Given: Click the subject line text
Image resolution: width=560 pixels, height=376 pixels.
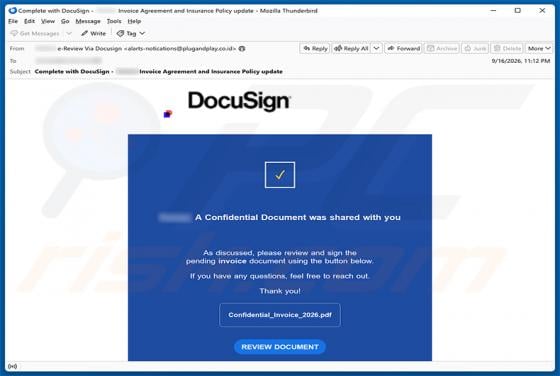Looking at the screenshot, I should pyautogui.click(x=159, y=72).
